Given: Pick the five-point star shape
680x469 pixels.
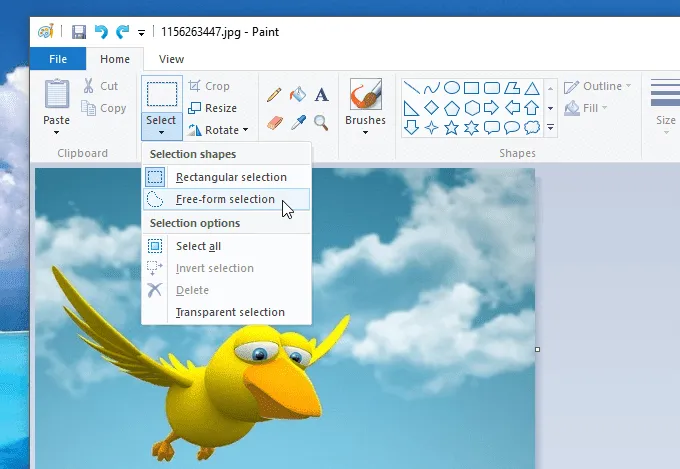Looking at the screenshot, I should 451,127.
